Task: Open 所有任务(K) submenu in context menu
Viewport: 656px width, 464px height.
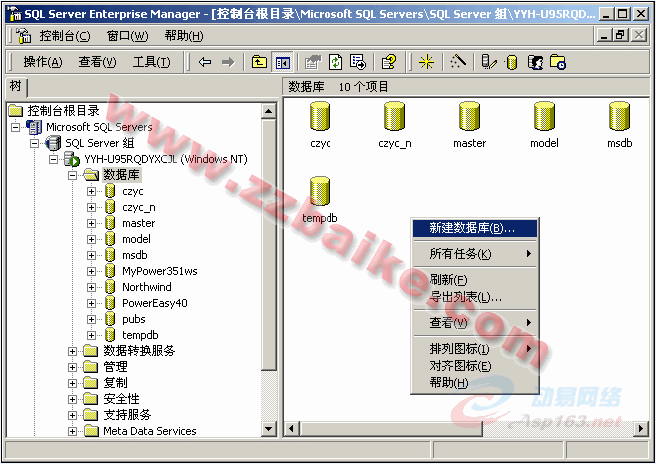Action: tap(474, 254)
